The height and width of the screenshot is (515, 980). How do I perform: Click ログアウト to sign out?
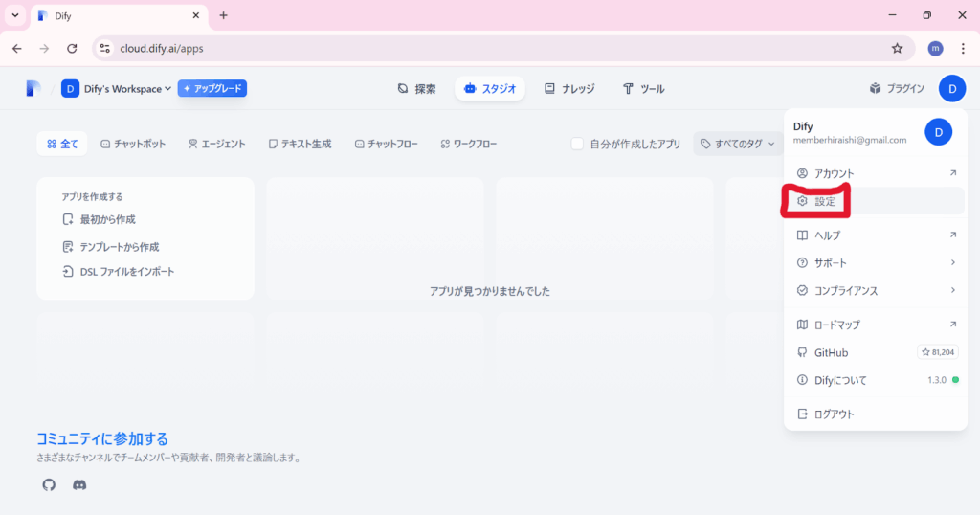coord(876,414)
